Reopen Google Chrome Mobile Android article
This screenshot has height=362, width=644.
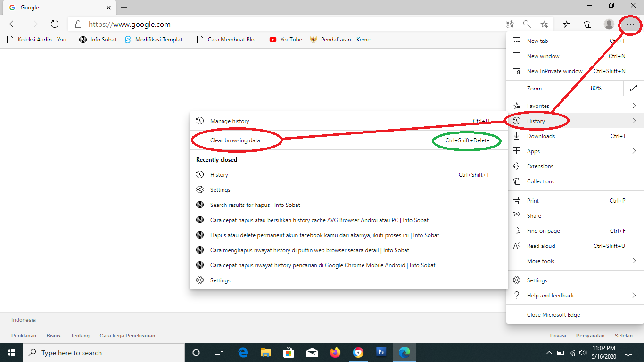pos(349,265)
